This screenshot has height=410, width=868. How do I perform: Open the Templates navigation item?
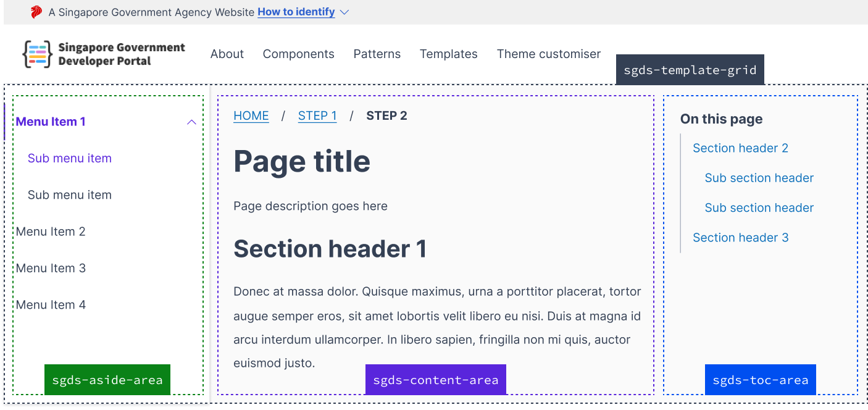tap(449, 54)
